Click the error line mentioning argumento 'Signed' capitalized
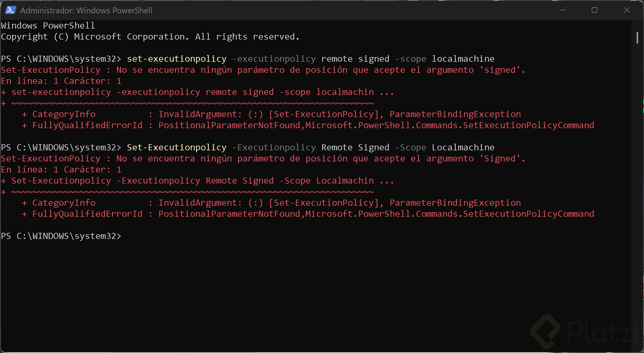The width and height of the screenshot is (644, 353). (x=263, y=158)
